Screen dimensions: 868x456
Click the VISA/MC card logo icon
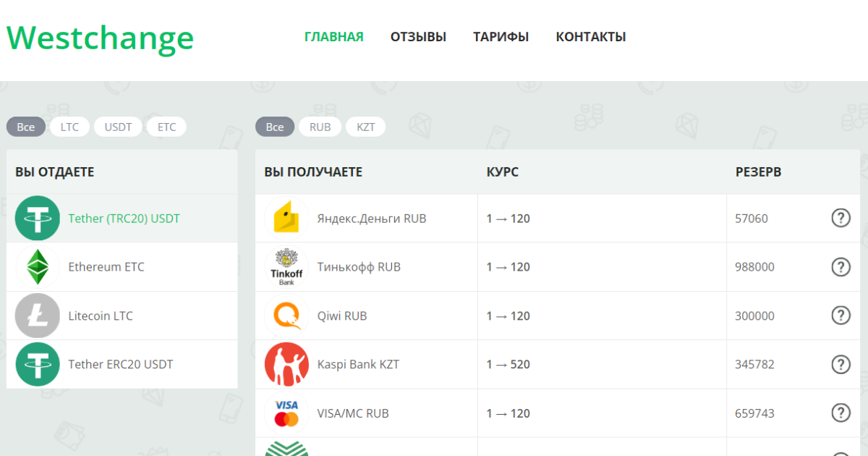[x=286, y=413]
